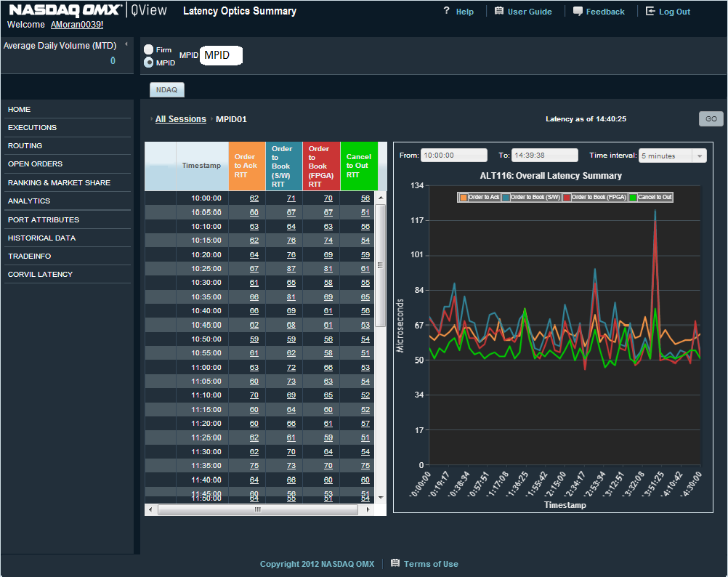Click Order to Book (FPGA) RTT column header
728x577 pixels.
pyautogui.click(x=321, y=166)
